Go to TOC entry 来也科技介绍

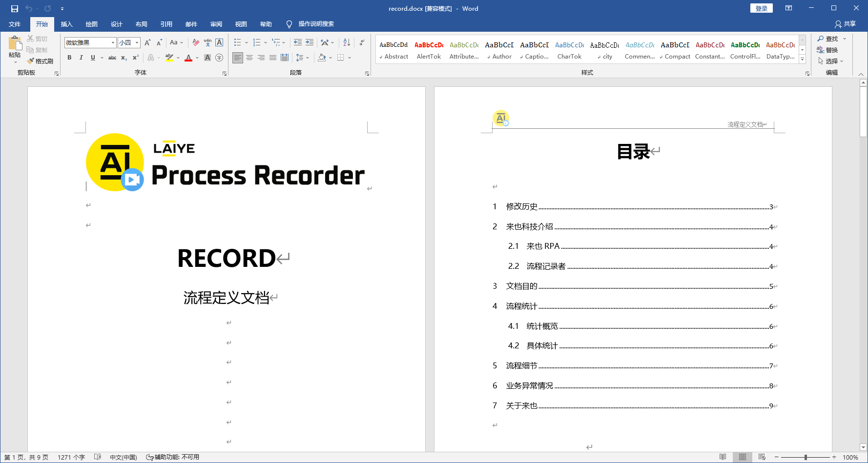click(x=530, y=226)
